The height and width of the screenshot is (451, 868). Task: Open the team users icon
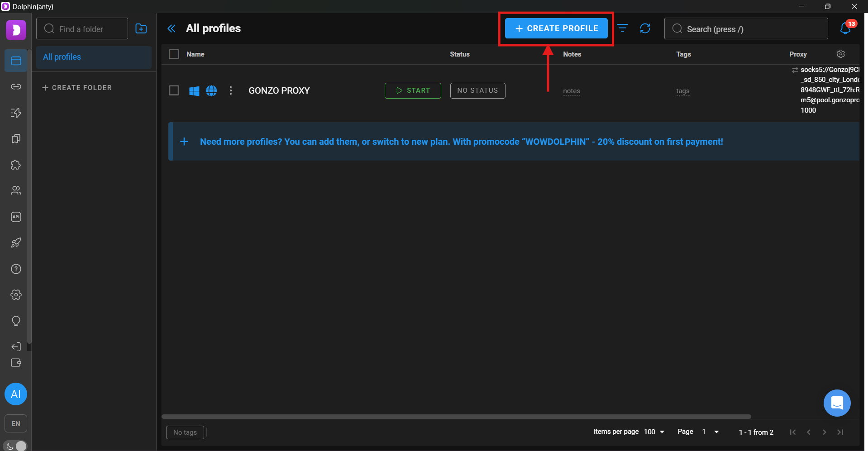16,190
